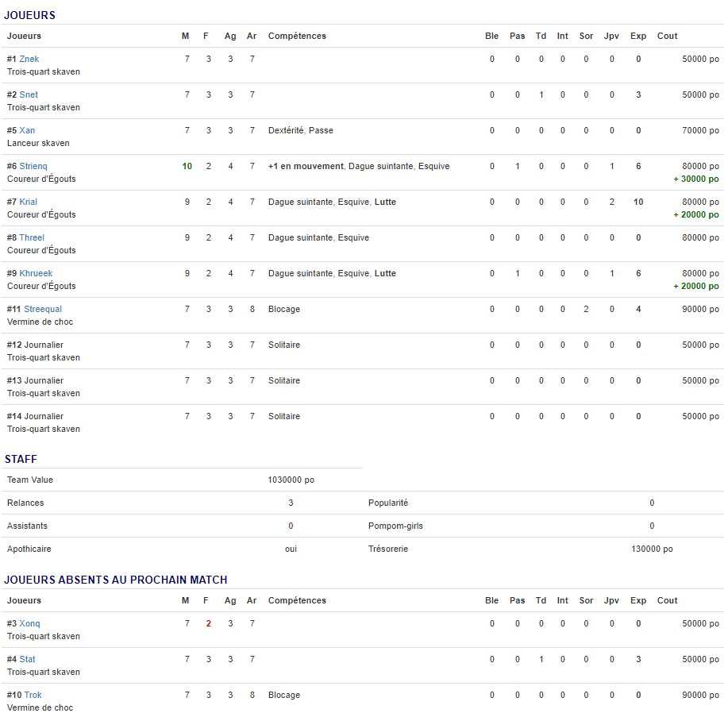Click the Exp column header in players table
The width and height of the screenshot is (728, 717).
click(638, 36)
